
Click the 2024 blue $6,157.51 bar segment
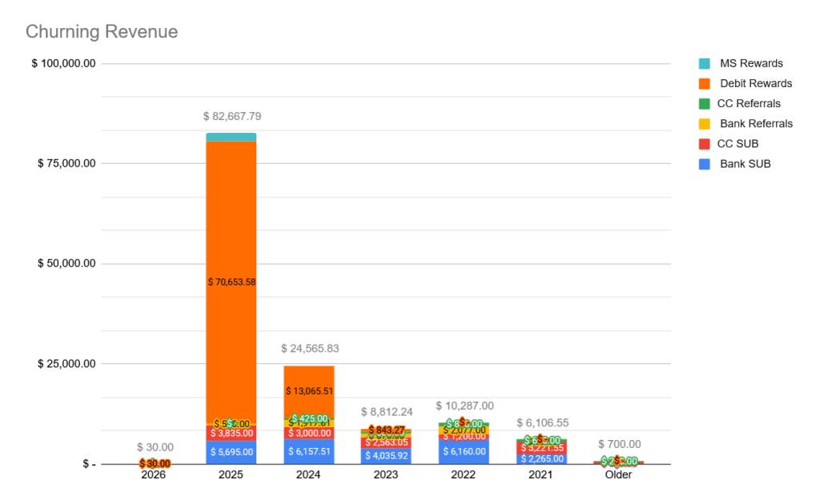pyautogui.click(x=308, y=451)
